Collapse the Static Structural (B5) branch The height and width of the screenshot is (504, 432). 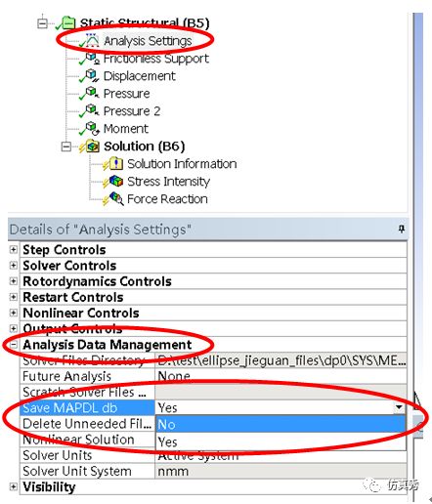[x=42, y=23]
